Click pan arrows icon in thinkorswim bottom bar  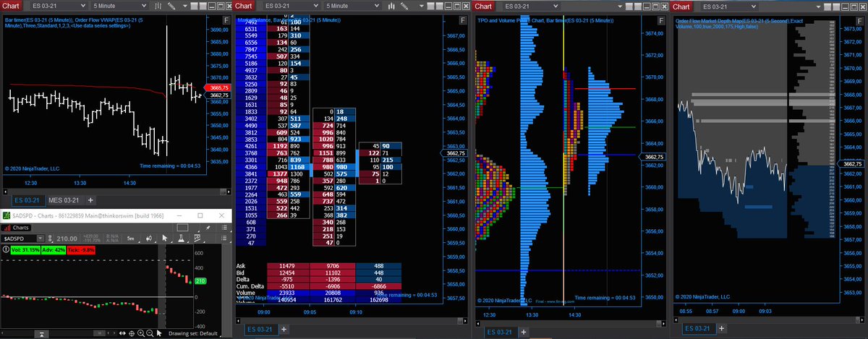tap(122, 333)
